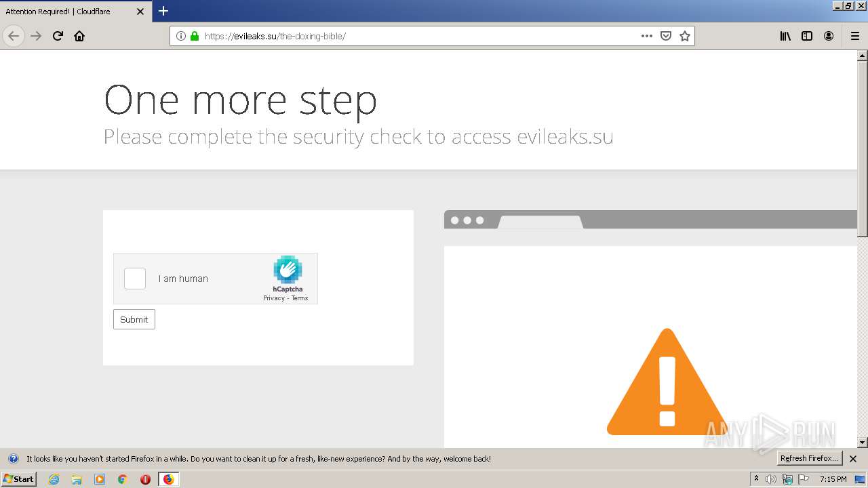Open the network tray icon
Screen dimensions: 868x488
(x=787, y=480)
